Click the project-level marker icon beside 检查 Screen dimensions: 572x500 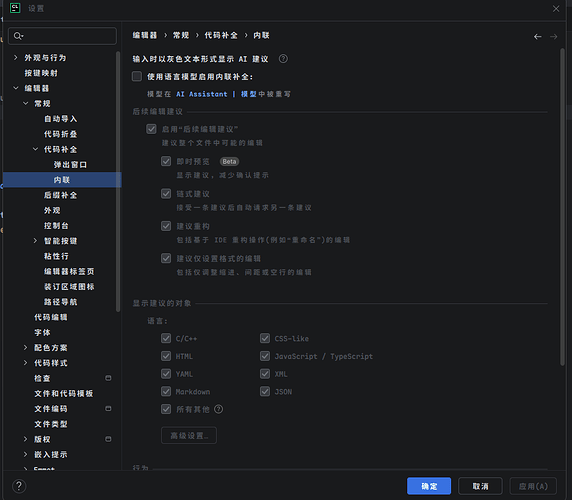point(108,378)
